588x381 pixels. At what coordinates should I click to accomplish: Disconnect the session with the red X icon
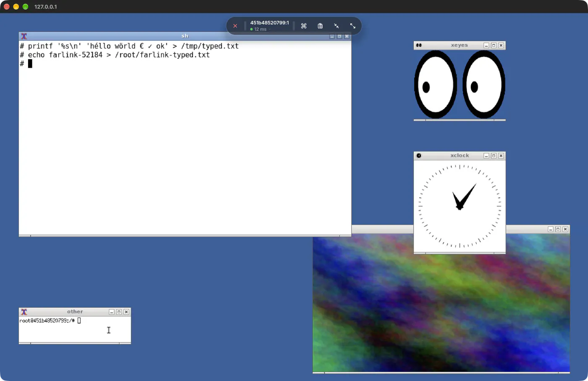(235, 26)
